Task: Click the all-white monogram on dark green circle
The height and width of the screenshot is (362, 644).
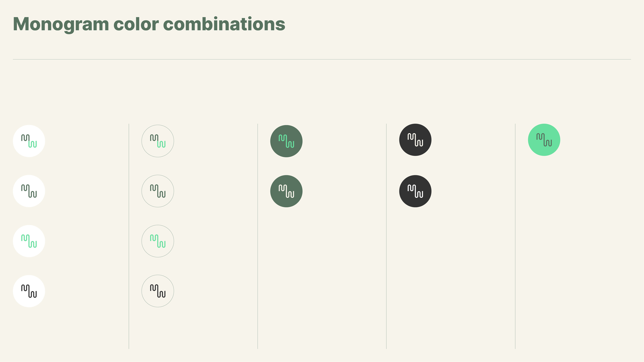Action: 286,191
